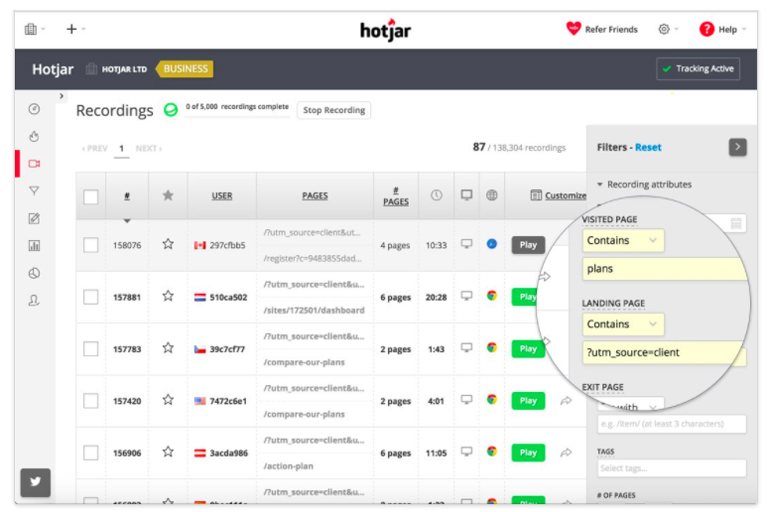
Task: Open the Surveys pie chart sidebar icon
Action: [34, 273]
